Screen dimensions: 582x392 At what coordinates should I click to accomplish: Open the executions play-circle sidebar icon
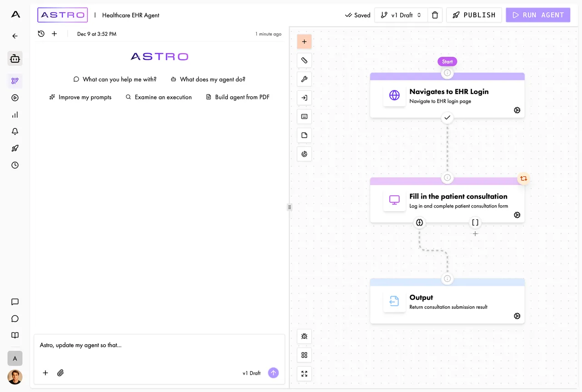click(15, 98)
